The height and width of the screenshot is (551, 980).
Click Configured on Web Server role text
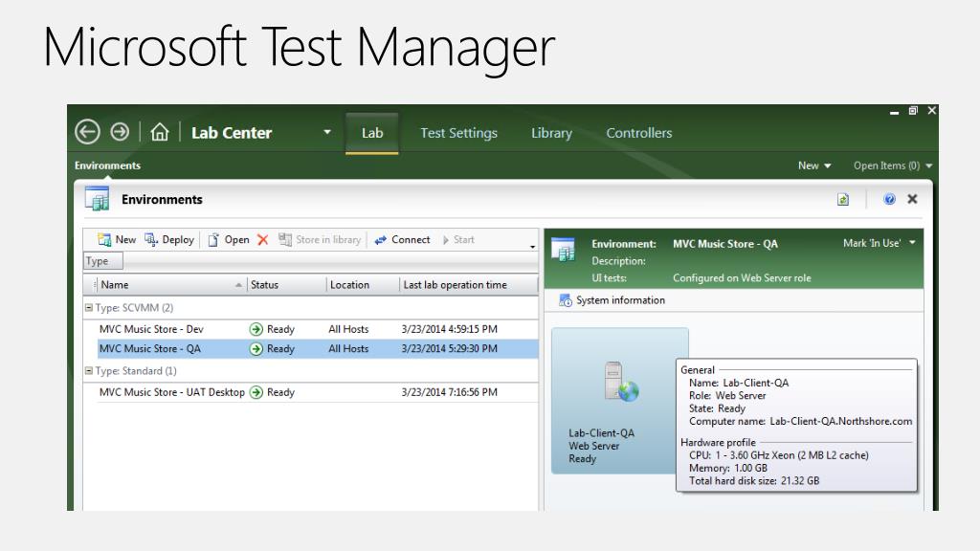742,278
